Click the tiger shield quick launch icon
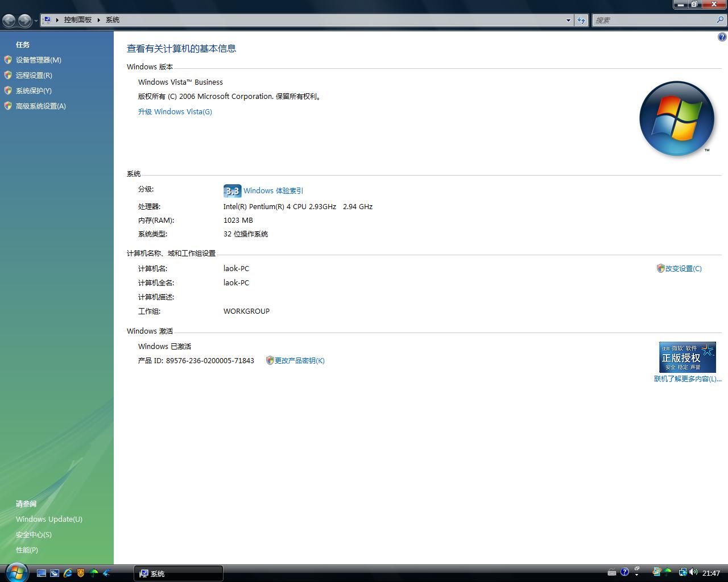Image resolution: width=728 pixels, height=582 pixels. [81, 573]
